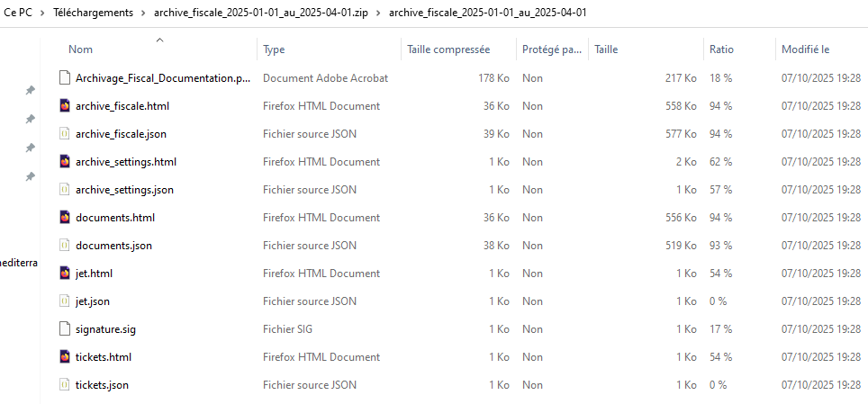Click the first pin icon in sidebar
This screenshot has height=404, width=868.
(x=30, y=90)
